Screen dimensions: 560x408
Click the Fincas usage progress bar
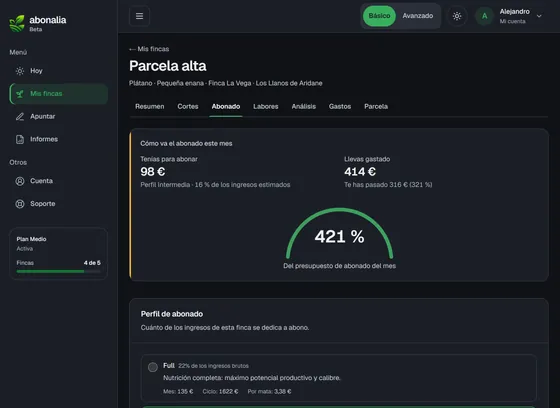pos(59,272)
